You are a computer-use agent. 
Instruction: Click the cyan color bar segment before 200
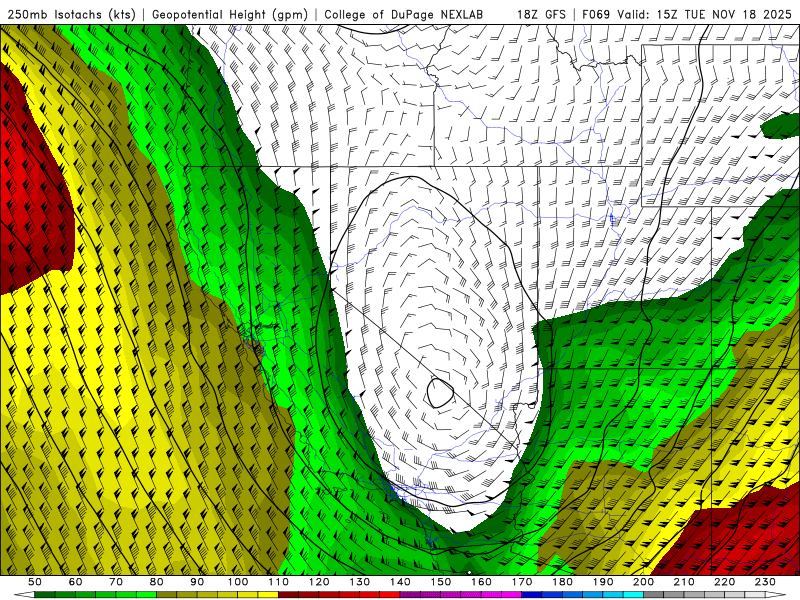[x=634, y=595]
